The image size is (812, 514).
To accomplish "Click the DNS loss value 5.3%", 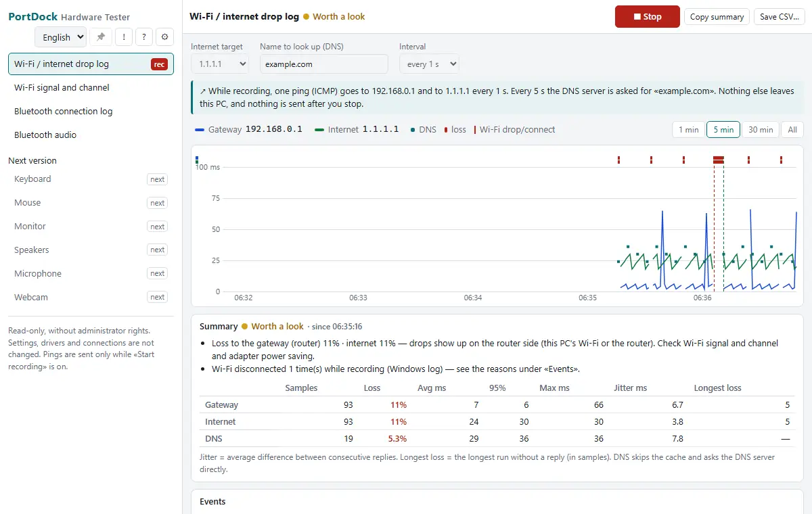I will point(397,439).
